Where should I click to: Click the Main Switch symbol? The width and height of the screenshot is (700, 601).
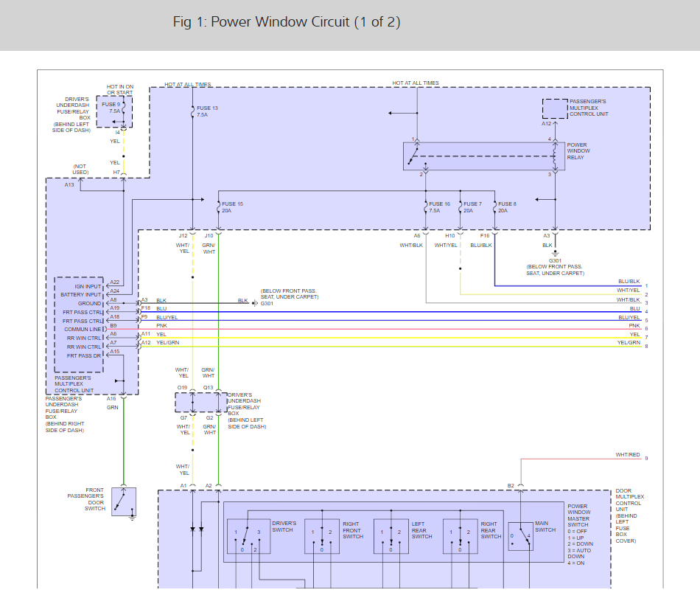(520, 537)
